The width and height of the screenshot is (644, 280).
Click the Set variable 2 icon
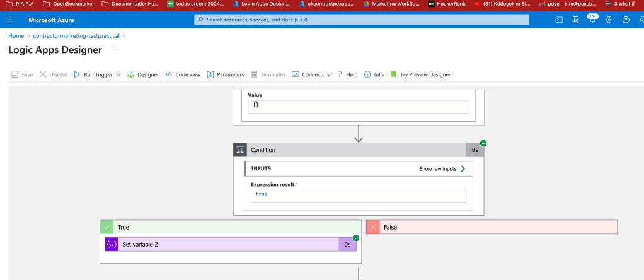(112, 244)
